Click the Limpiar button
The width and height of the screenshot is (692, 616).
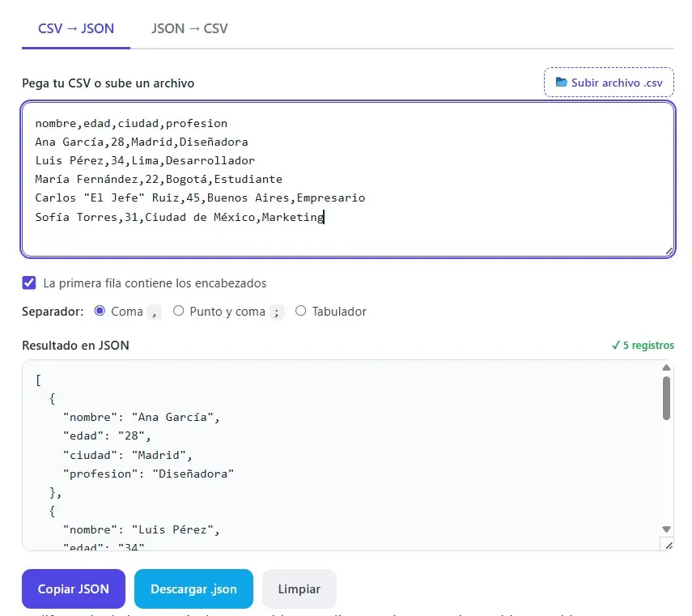click(x=299, y=588)
